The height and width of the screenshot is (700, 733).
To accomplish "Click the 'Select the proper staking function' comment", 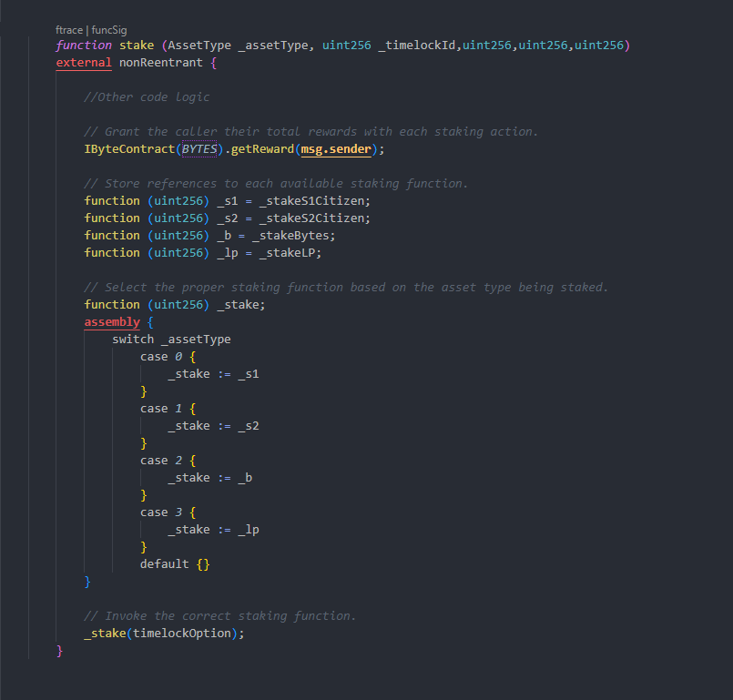I will (346, 288).
